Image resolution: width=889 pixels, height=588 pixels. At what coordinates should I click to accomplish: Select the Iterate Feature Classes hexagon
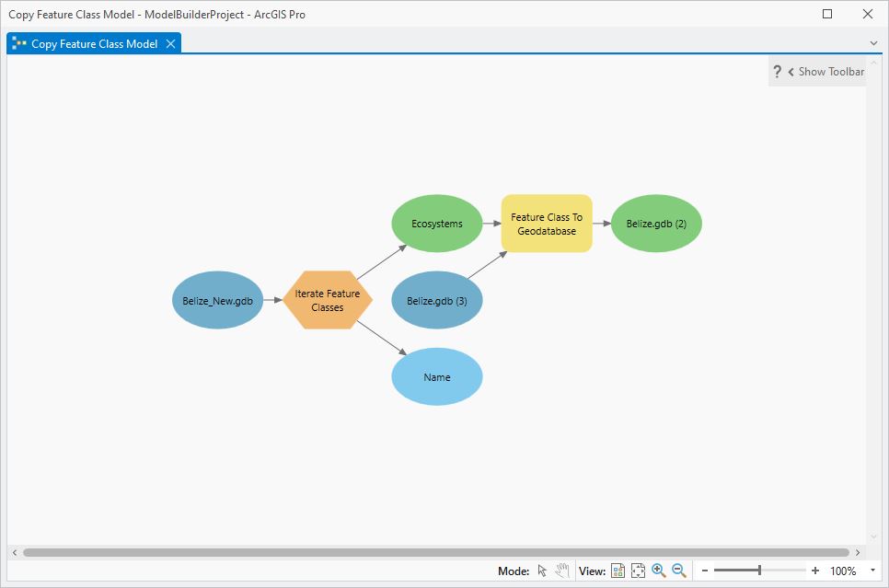pyautogui.click(x=327, y=299)
